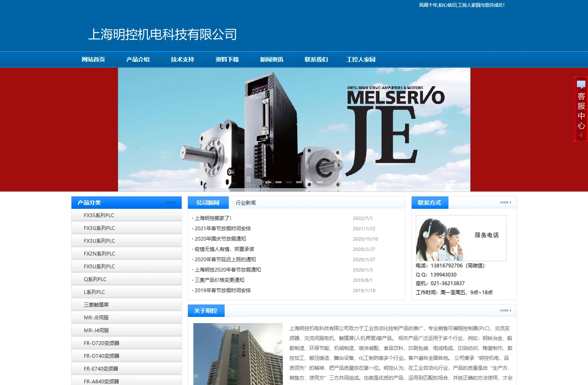This screenshot has width=588, height=385.
Task: Open news 上海明控2020年春节放假通知
Action: (x=228, y=270)
